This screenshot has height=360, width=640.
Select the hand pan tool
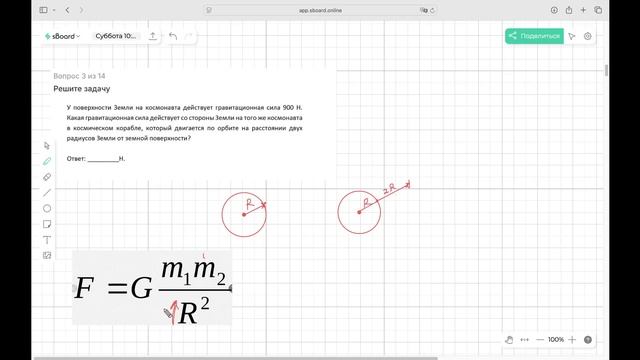tap(509, 340)
